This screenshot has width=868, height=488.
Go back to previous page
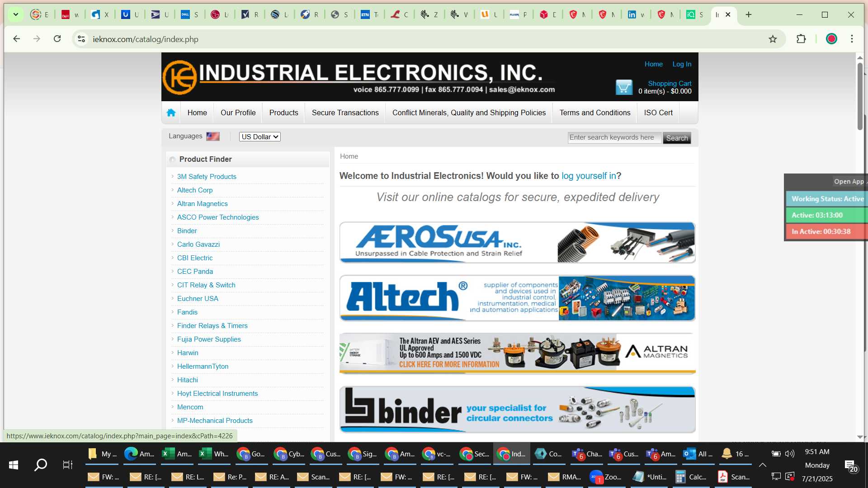point(17,39)
